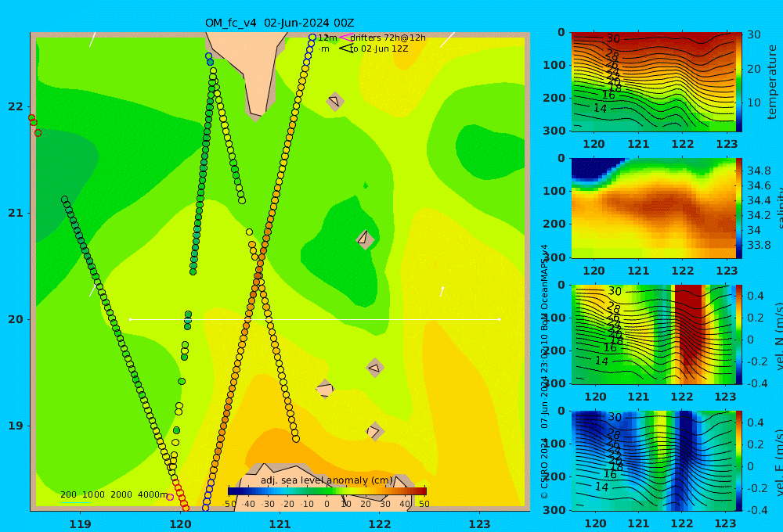
Task: Click the magenta circle beside the 4000m label
Action: click(170, 497)
